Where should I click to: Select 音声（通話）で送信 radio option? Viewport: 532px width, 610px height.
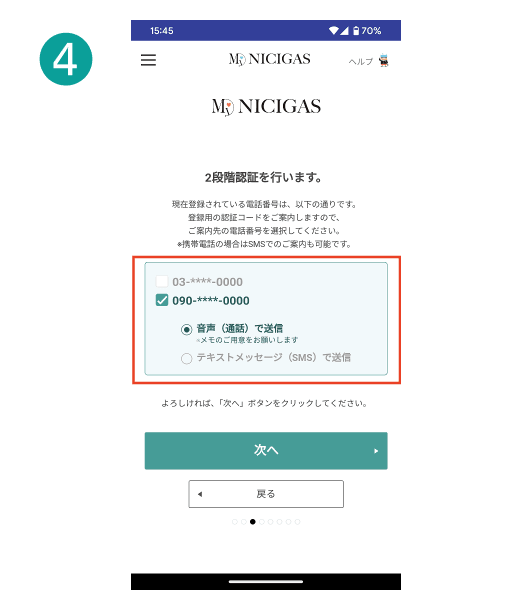tap(187, 330)
